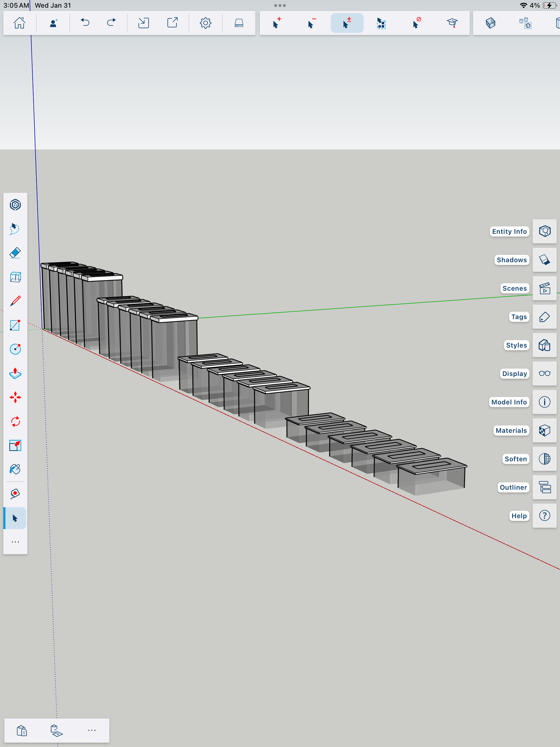Go to the Home screen
The height and width of the screenshot is (747, 560).
[19, 23]
